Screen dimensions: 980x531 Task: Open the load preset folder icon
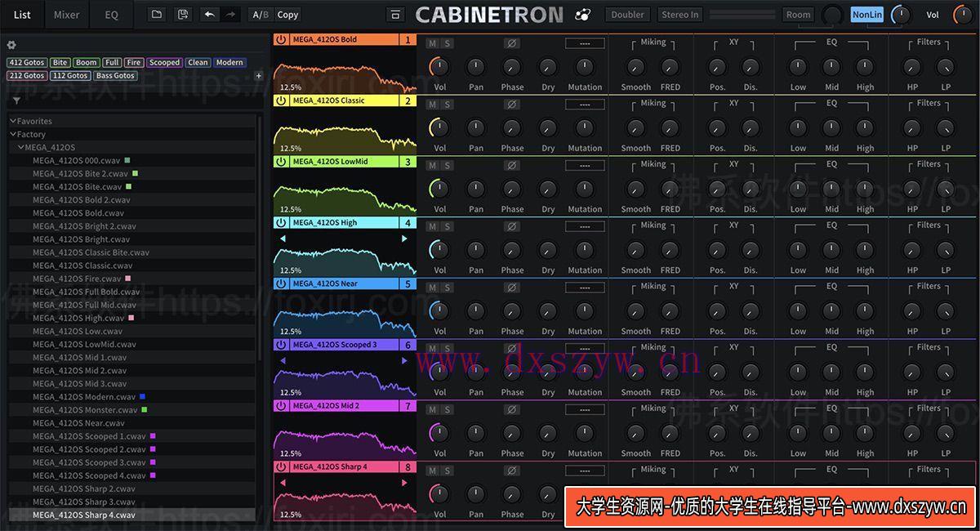[x=157, y=15]
